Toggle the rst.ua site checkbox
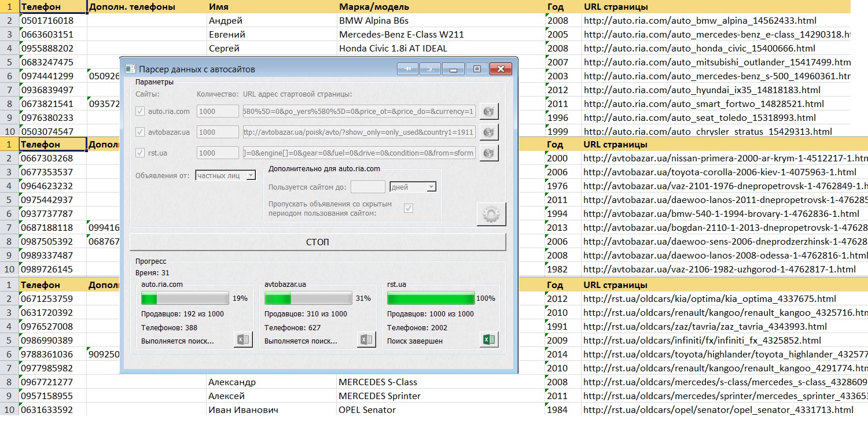 (140, 153)
